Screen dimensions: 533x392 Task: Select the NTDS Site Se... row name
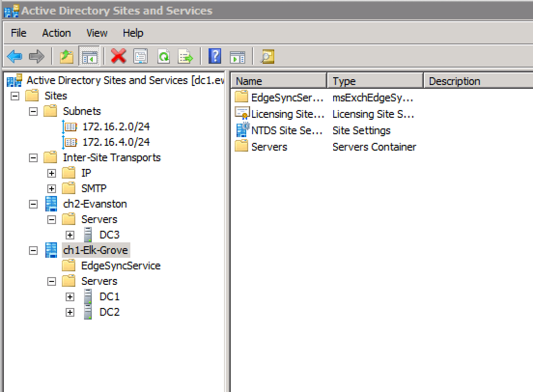tap(287, 130)
